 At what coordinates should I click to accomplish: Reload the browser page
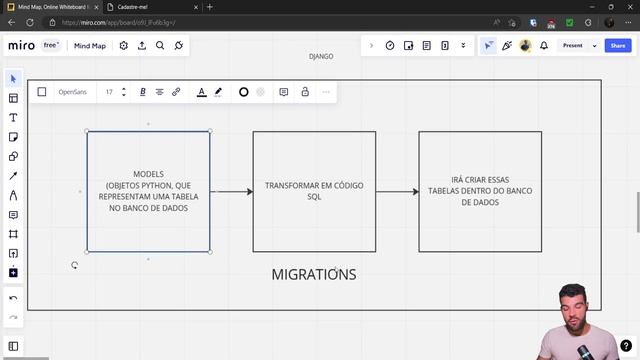point(30,22)
